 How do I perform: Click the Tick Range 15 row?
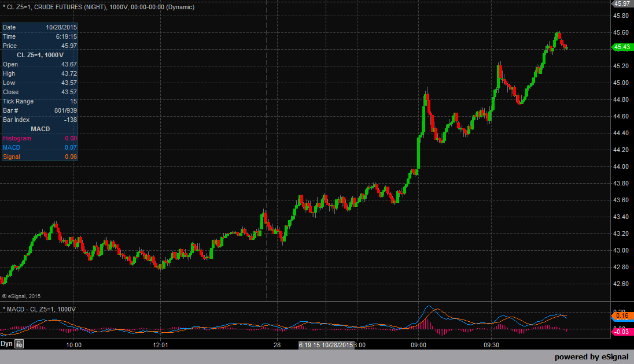pos(39,102)
